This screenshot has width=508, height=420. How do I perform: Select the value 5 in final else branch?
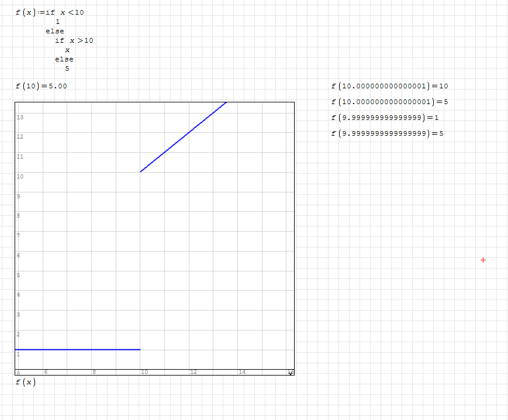point(67,68)
